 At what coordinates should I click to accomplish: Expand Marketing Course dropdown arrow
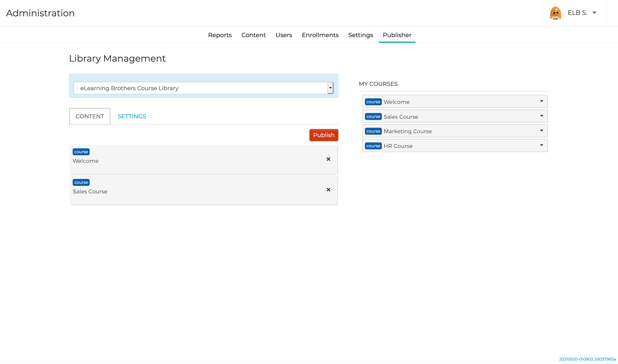(x=541, y=131)
